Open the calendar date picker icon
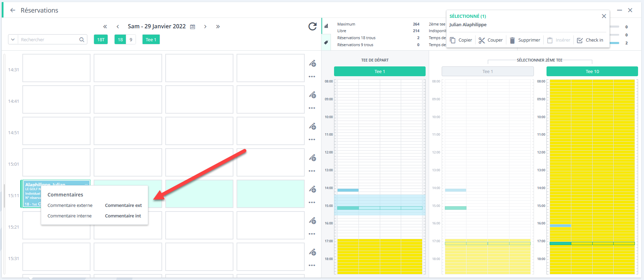 click(x=193, y=27)
